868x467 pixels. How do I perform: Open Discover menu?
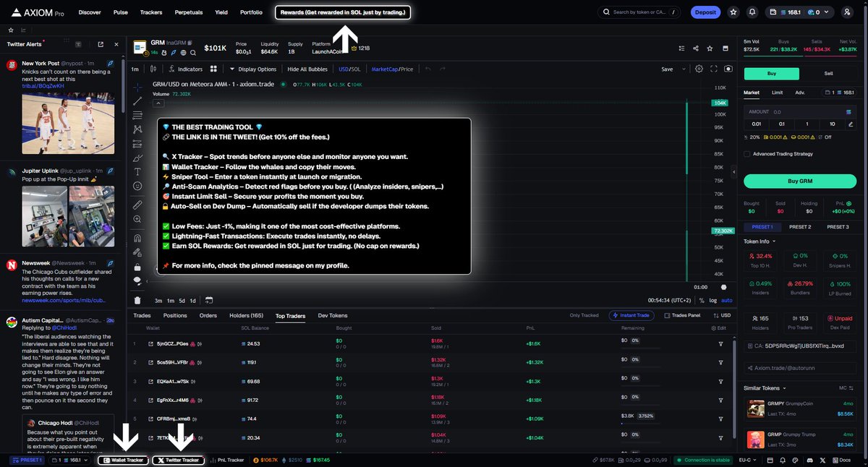pyautogui.click(x=90, y=12)
